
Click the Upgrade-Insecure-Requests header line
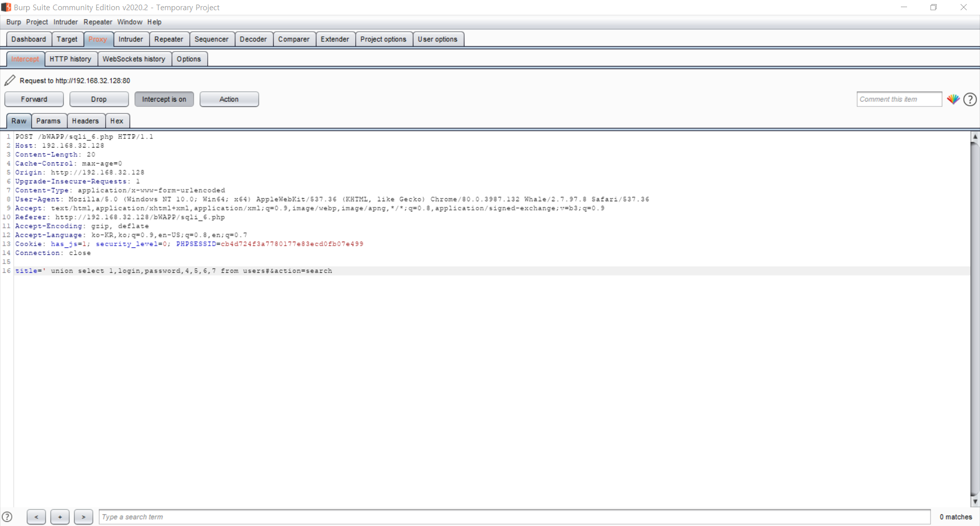pos(78,181)
